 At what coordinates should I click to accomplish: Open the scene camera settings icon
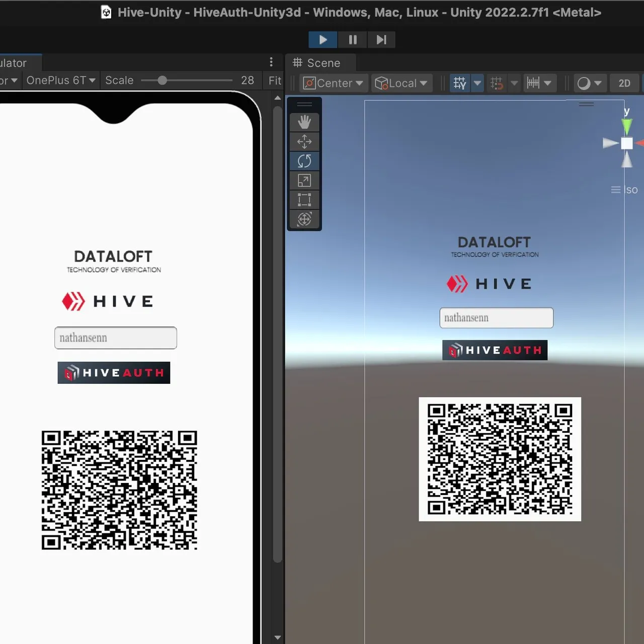(x=585, y=83)
